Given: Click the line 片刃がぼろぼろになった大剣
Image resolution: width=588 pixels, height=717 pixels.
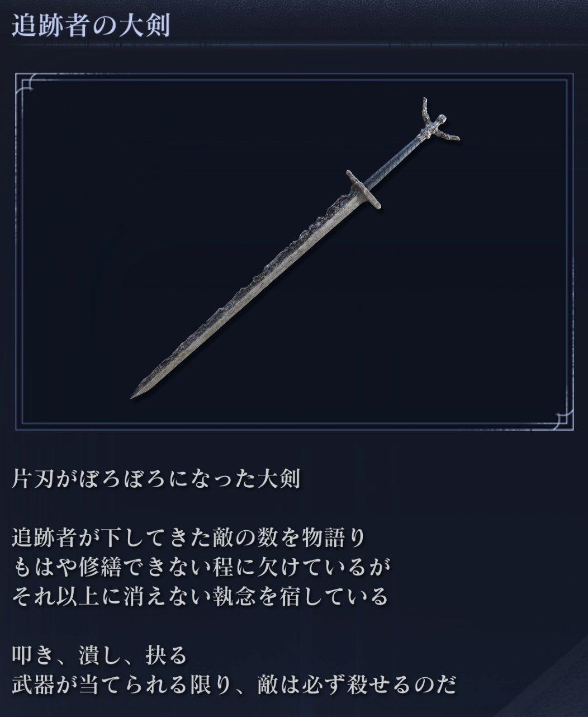Looking at the screenshot, I should point(156,480).
